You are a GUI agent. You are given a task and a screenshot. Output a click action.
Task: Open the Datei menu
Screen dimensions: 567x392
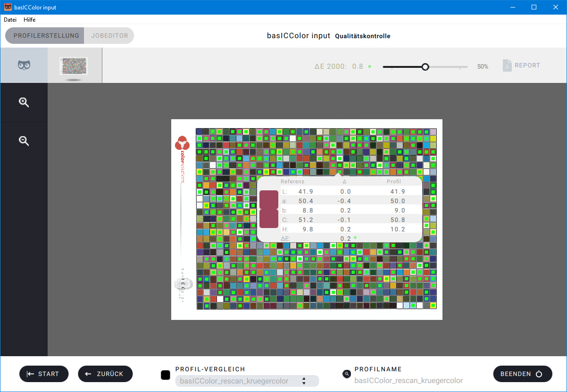(10, 20)
